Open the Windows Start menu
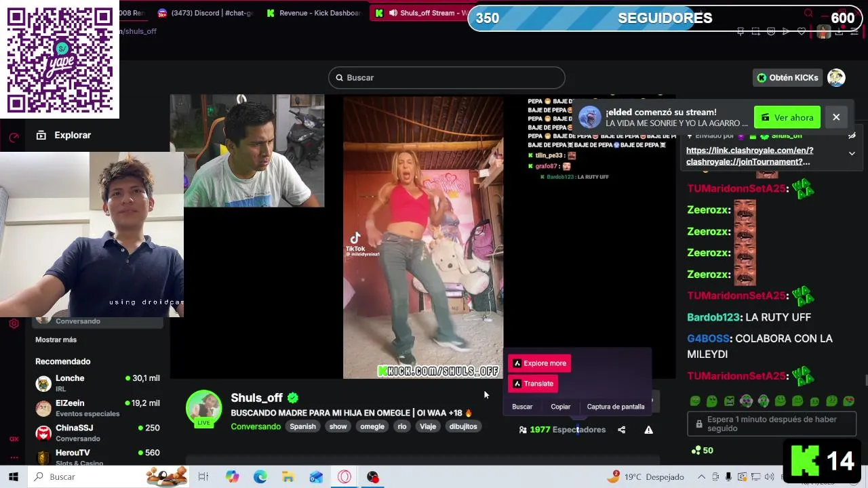The width and height of the screenshot is (868, 488). pos(13,477)
